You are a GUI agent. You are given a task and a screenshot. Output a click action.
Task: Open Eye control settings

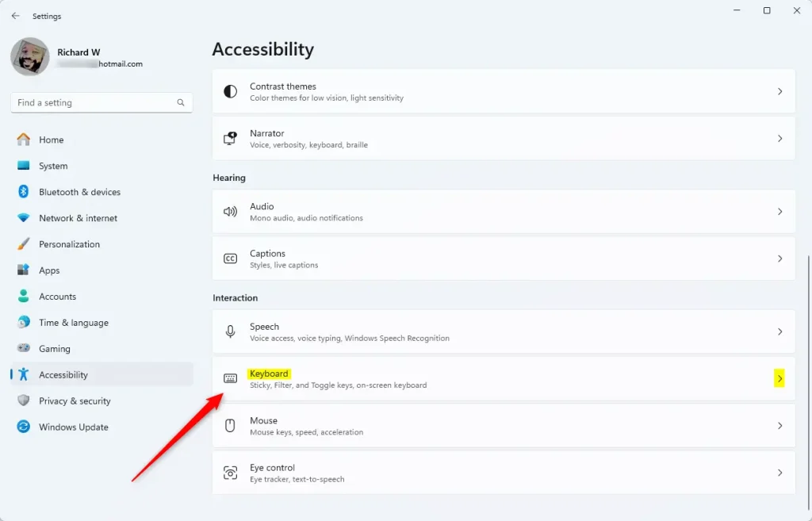[504, 473]
